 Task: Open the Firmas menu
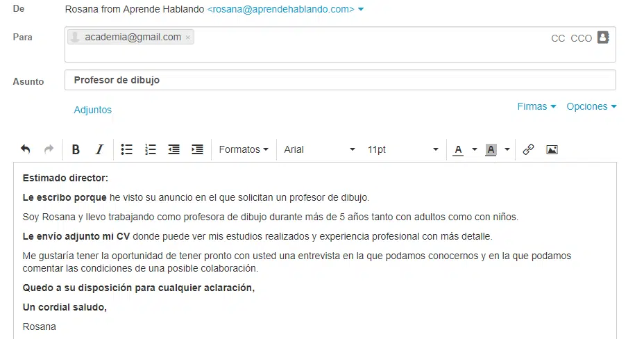coord(536,106)
